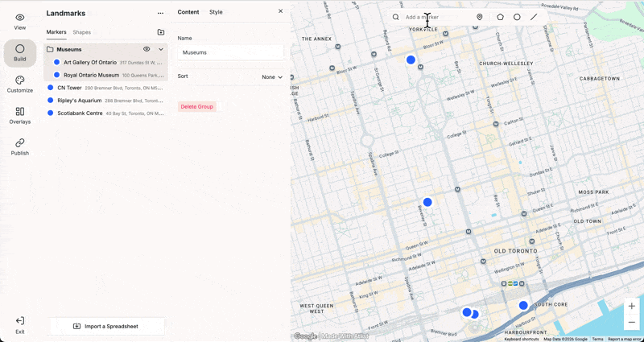
Task: Collapse the Museums group chevron
Action: tap(161, 49)
